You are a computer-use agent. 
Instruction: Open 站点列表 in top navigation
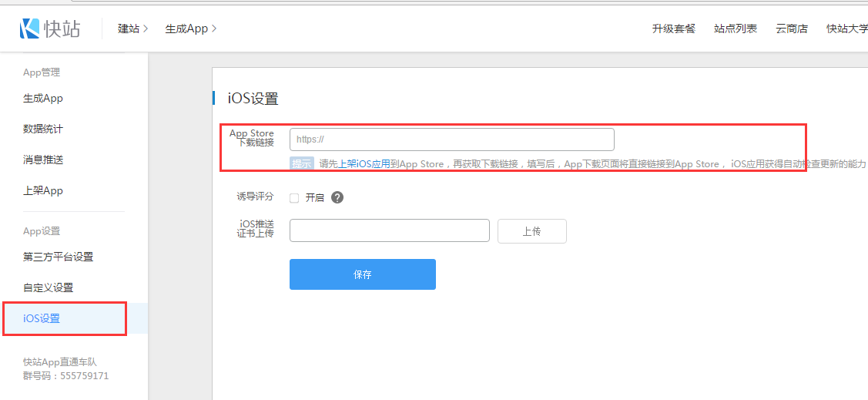[736, 29]
